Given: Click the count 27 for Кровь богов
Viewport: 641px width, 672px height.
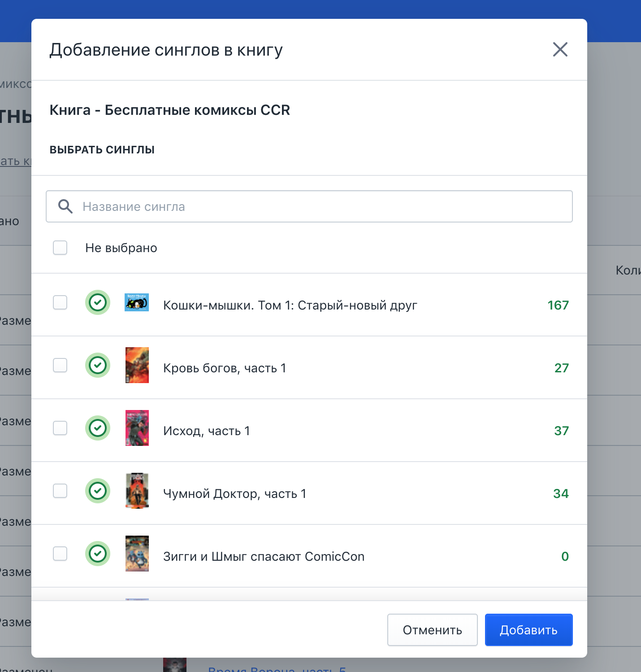Looking at the screenshot, I should [x=562, y=368].
